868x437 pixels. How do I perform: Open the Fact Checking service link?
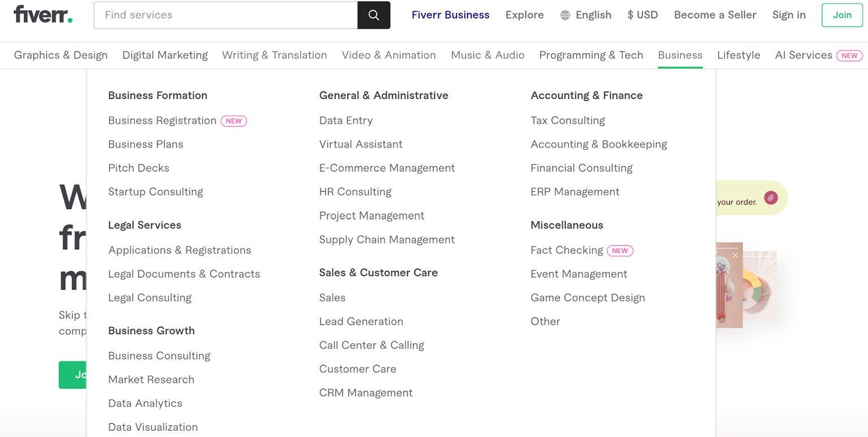pos(567,250)
